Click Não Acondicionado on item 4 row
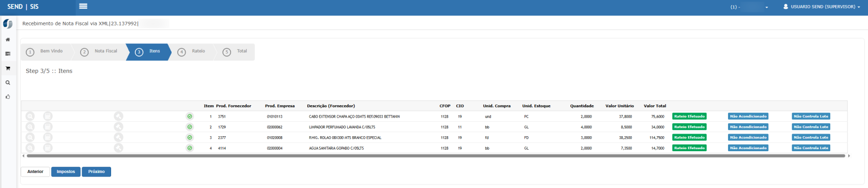Image resolution: width=868 pixels, height=188 pixels. 748,148
